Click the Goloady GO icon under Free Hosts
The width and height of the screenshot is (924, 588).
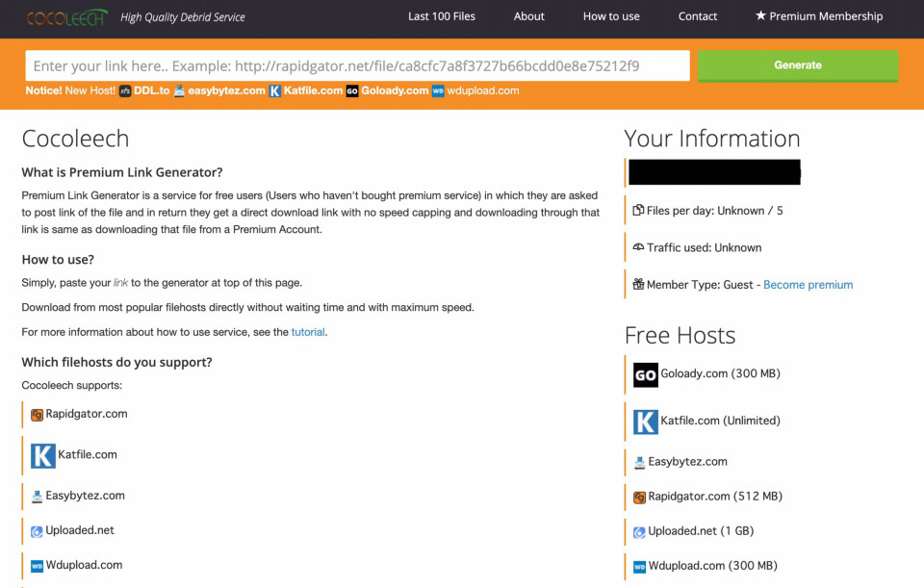pos(645,374)
